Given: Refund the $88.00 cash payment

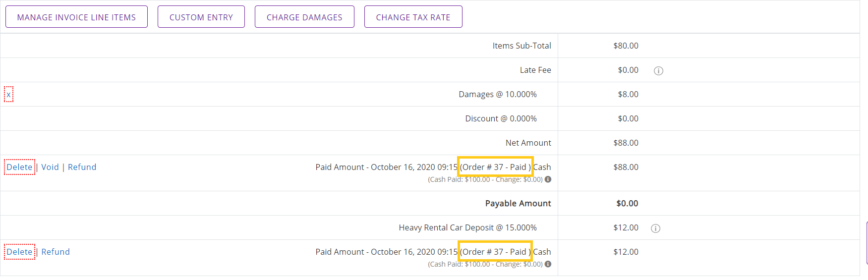Looking at the screenshot, I should click(82, 167).
